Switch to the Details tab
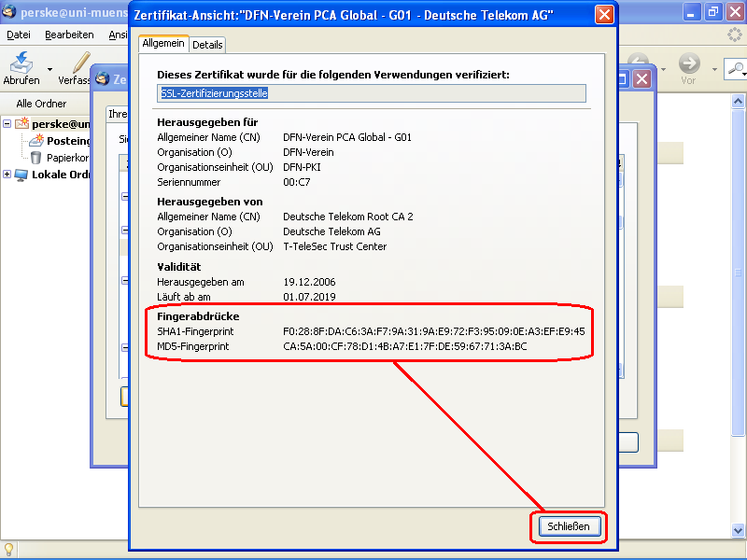 coord(207,44)
